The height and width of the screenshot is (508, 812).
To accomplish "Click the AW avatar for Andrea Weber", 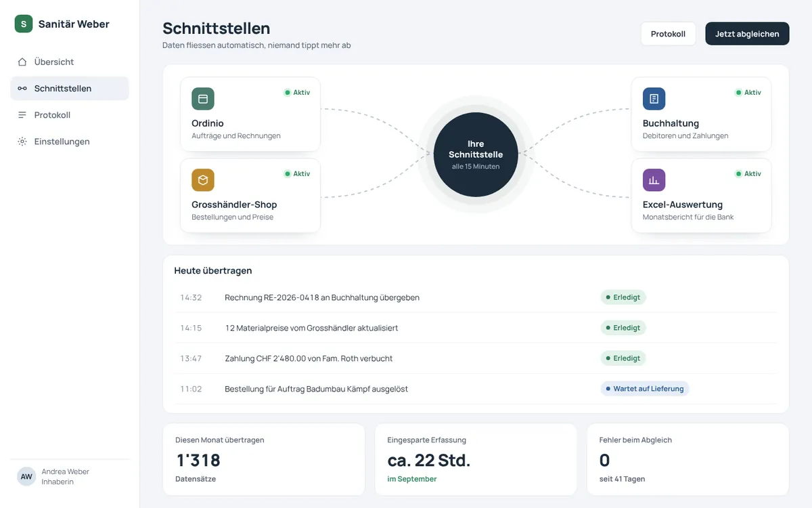I will [x=26, y=476].
